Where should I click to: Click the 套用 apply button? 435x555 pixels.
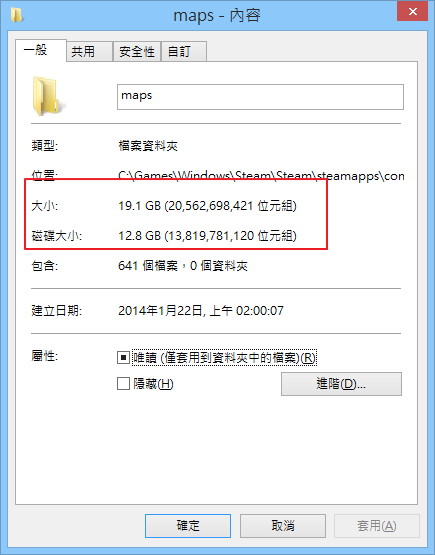377,526
